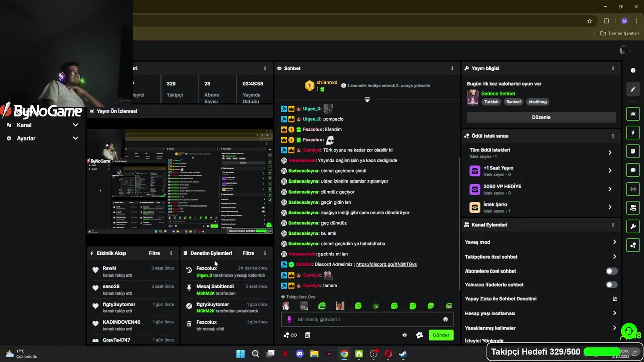This screenshot has height=362, width=644.
Task: Toggle Yalnızca ifadelerle sohbet switch
Action: [611, 285]
